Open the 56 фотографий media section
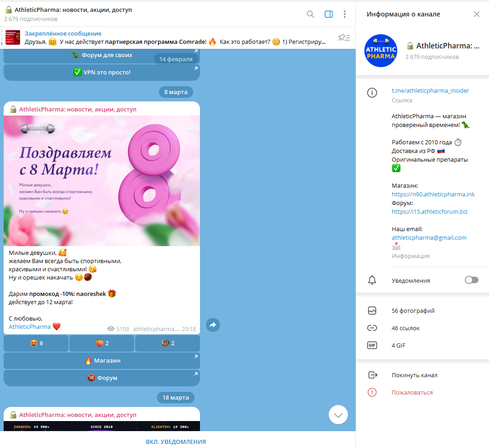Screen dimensions: 489x448 pos(413,311)
